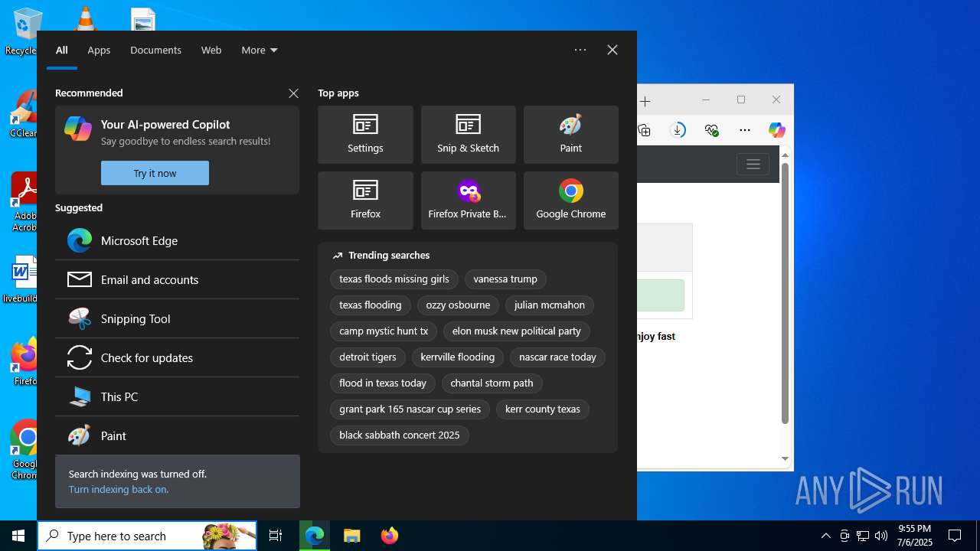Click Edge icon on taskbar

(x=315, y=536)
